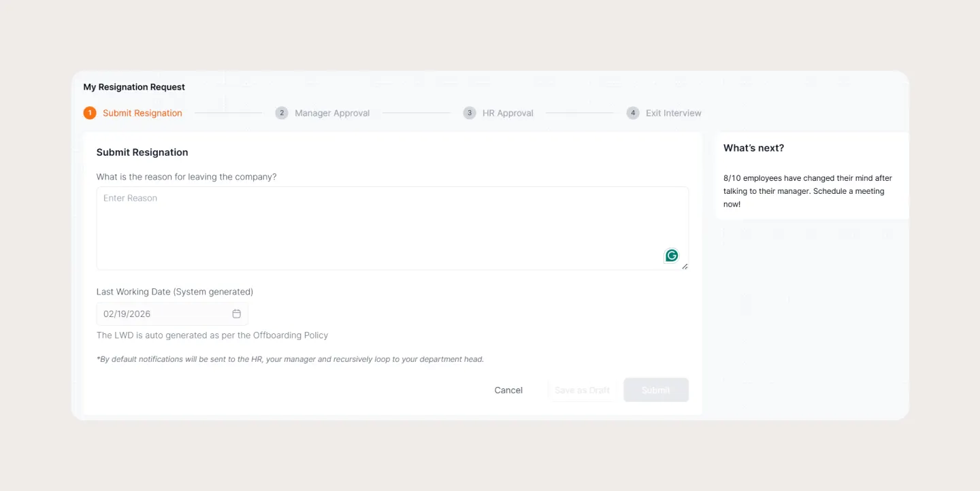Select the Submit Resignation step

142,112
